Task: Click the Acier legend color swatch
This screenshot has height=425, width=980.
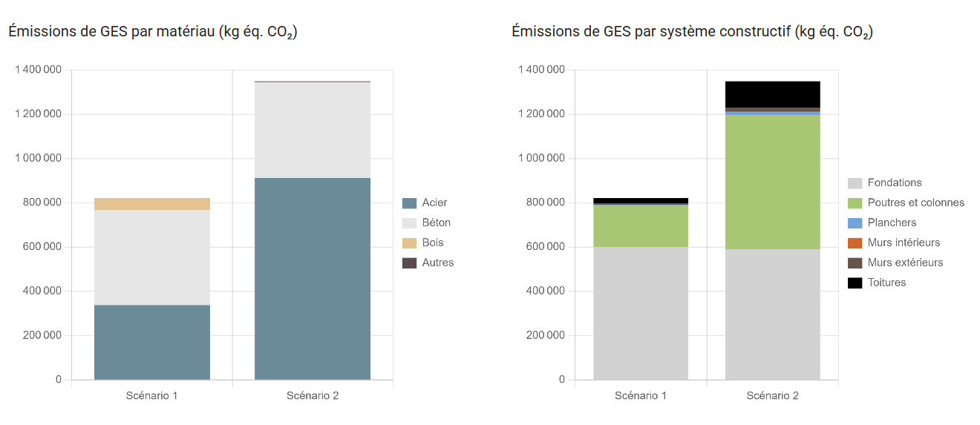Action: tap(409, 202)
